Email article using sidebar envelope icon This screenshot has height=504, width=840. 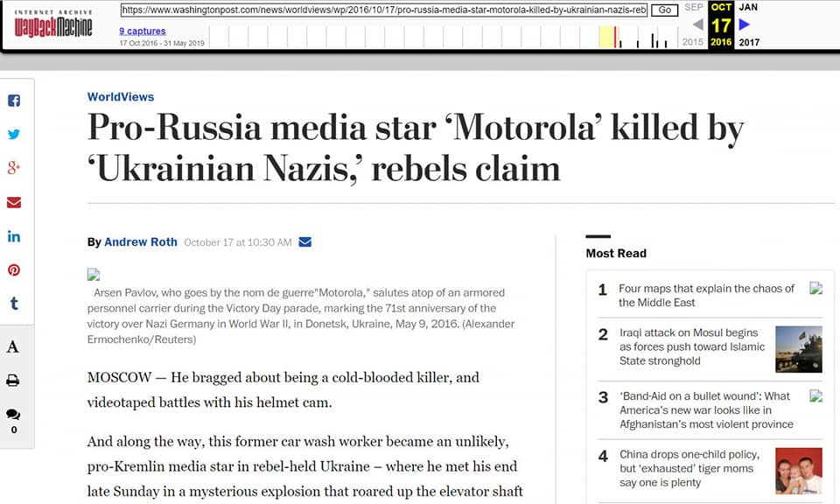14,202
